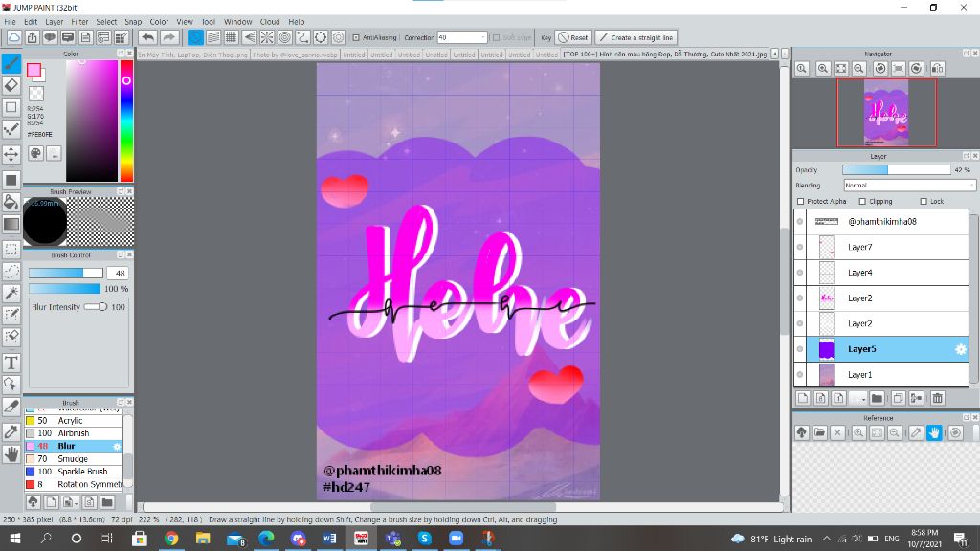The image size is (980, 551).
Task: Select the Brush tool in left toolbar
Action: point(11,63)
